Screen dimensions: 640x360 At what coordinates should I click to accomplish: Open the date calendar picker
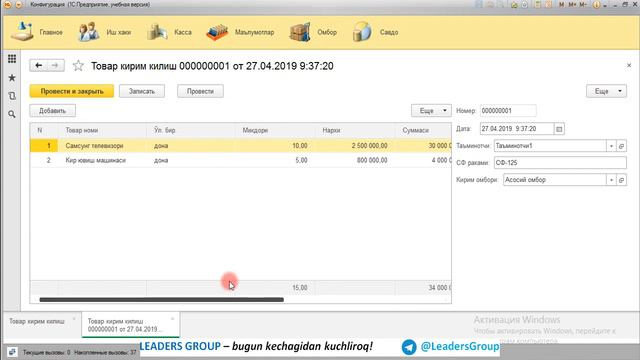(559, 129)
